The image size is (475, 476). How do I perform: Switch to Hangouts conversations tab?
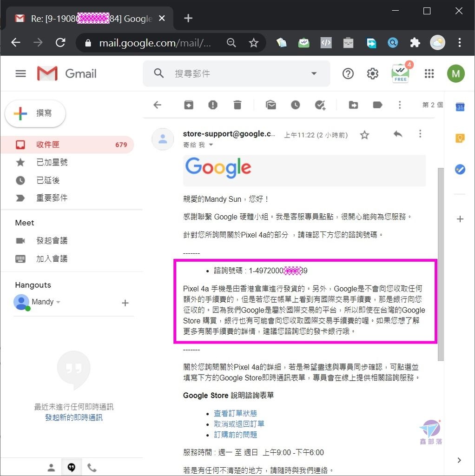coord(71,468)
